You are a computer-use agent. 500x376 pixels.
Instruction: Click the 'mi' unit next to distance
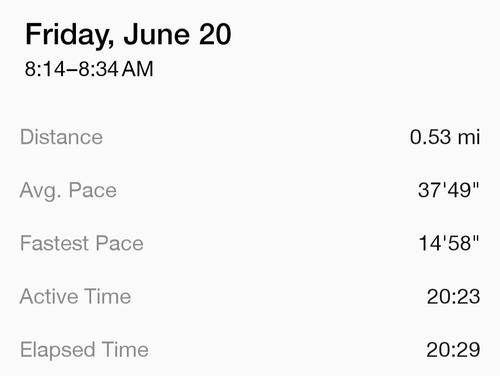pyautogui.click(x=469, y=137)
